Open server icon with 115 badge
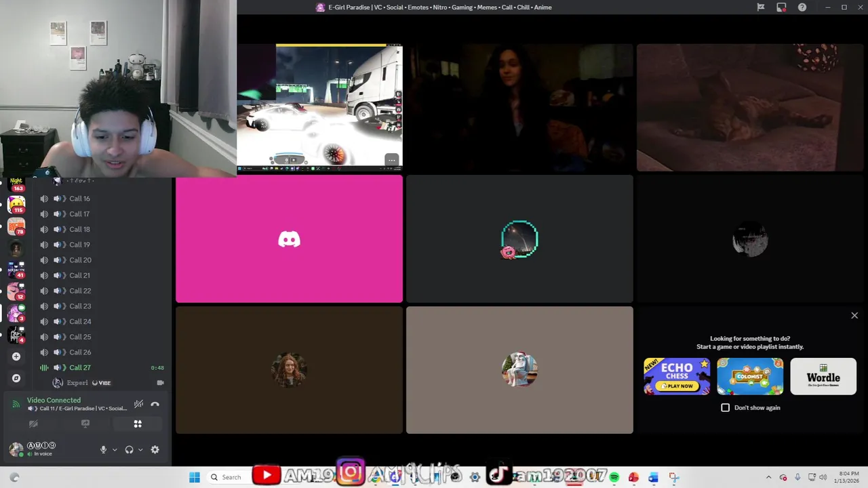 (x=16, y=204)
